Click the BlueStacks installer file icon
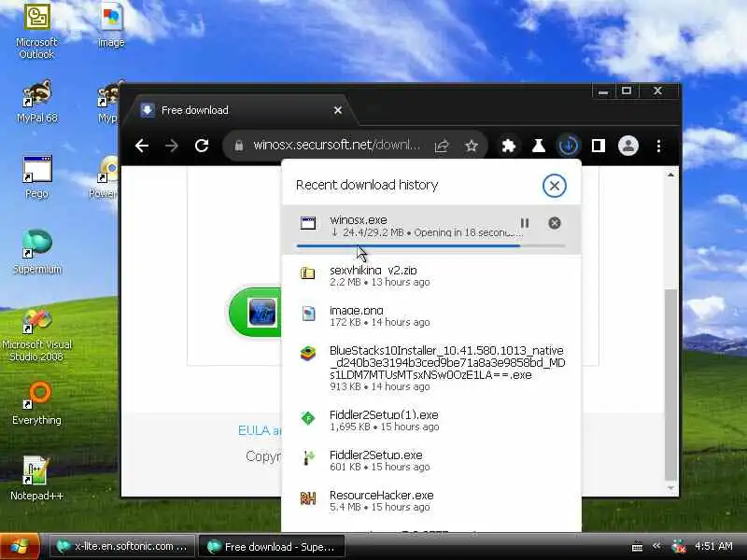 (308, 354)
